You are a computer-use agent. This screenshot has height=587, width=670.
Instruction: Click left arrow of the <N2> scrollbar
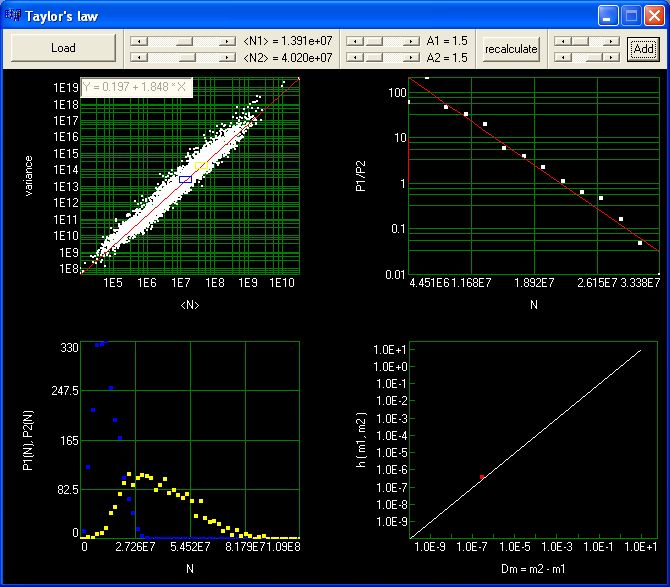pos(139,57)
